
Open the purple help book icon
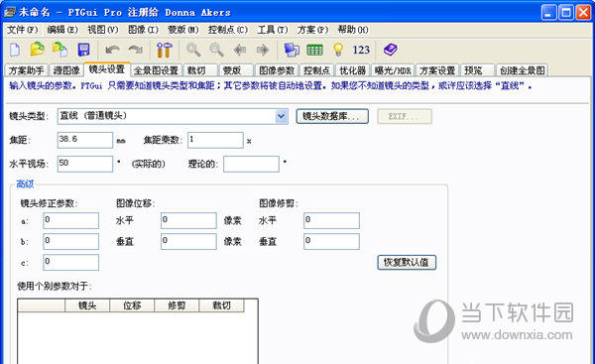coord(390,50)
